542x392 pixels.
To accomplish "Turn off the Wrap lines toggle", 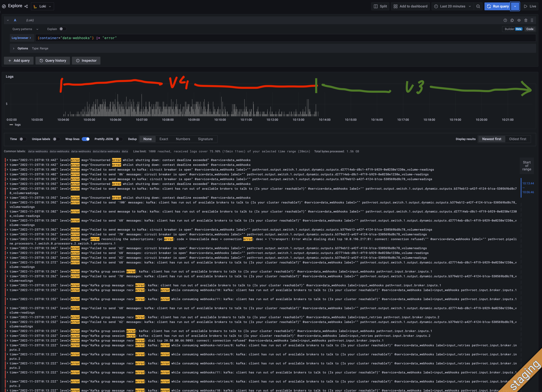I will (x=85, y=139).
